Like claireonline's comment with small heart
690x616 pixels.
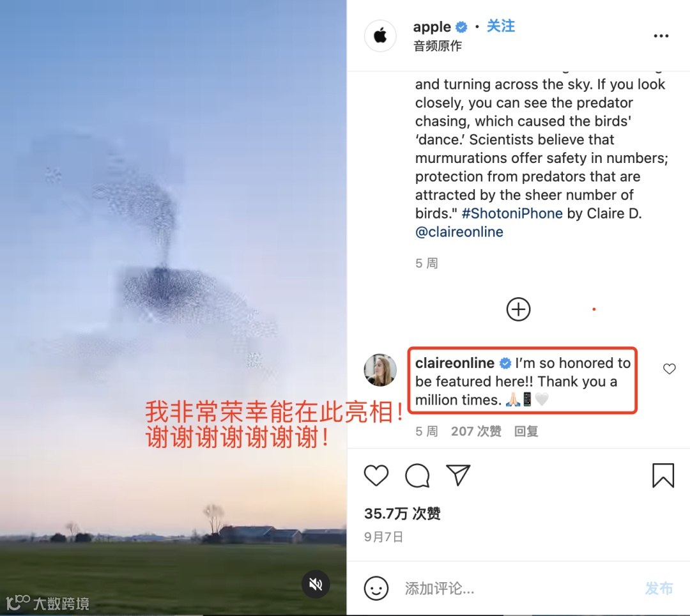pyautogui.click(x=670, y=369)
